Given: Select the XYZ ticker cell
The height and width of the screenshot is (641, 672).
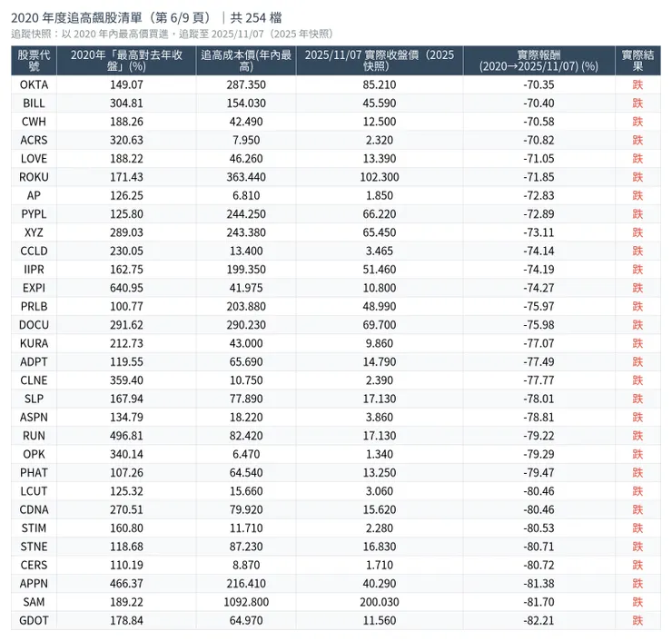Looking at the screenshot, I should pos(34,232).
